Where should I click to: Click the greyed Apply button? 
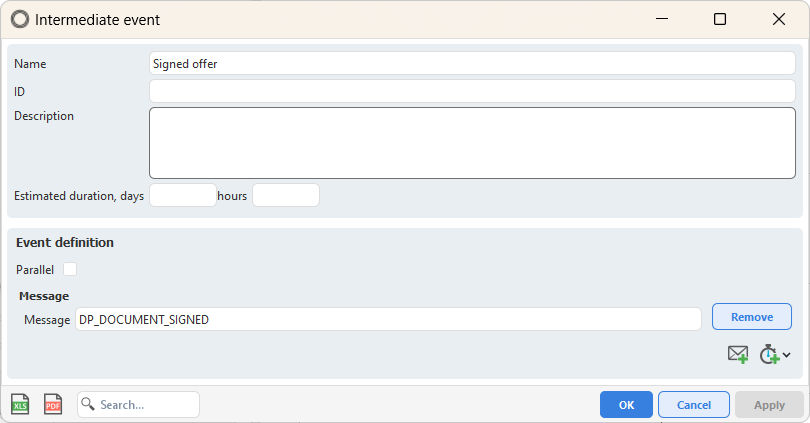click(x=769, y=404)
